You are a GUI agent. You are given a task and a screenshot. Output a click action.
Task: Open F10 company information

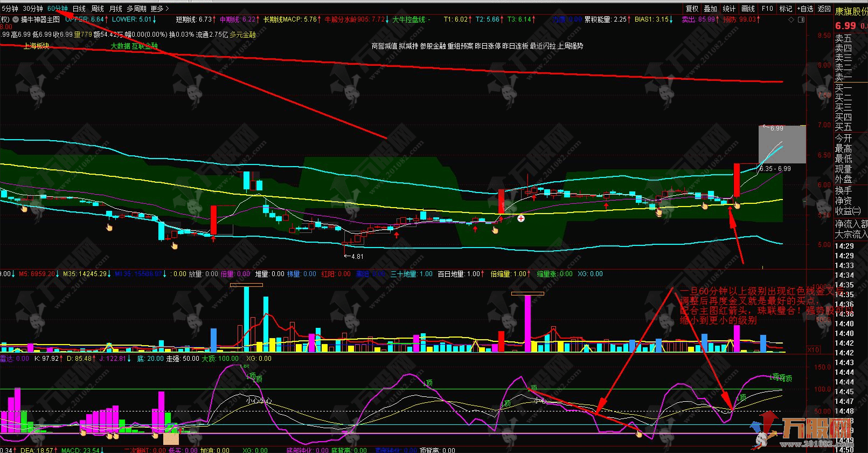click(767, 9)
